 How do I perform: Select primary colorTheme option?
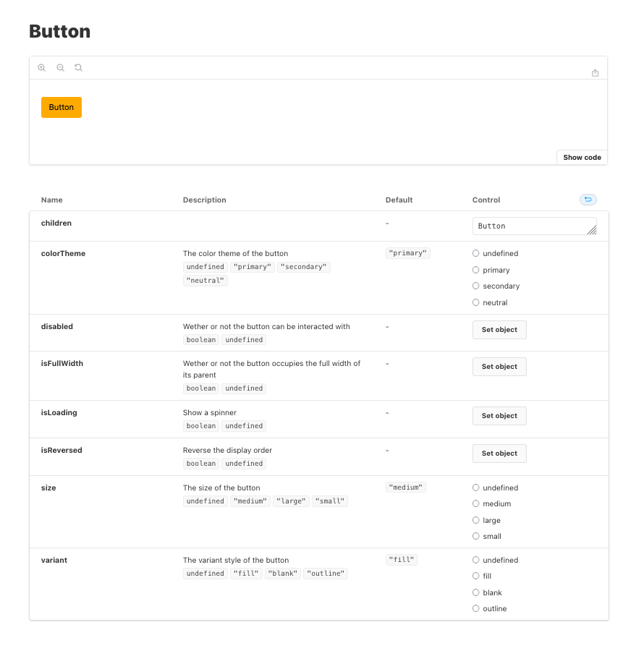tap(476, 270)
